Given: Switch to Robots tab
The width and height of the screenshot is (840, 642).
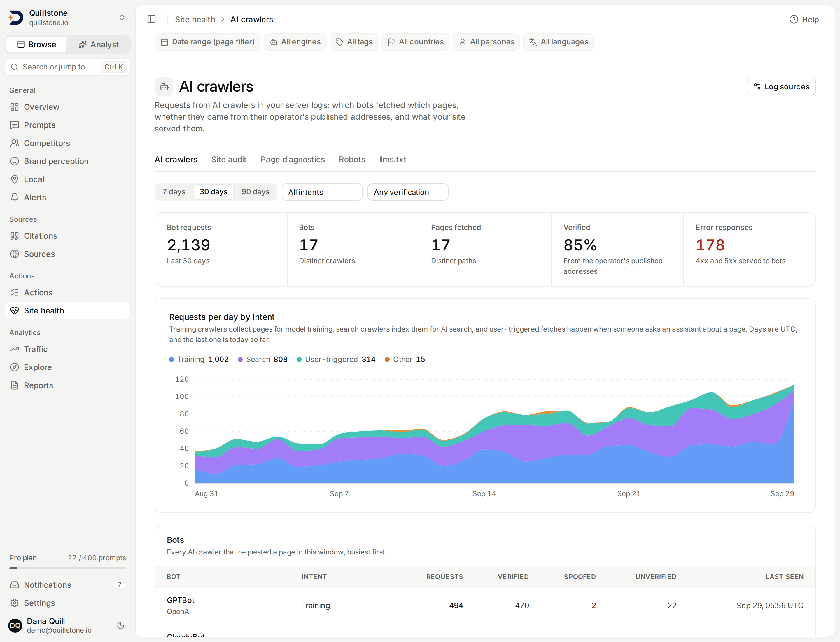Looking at the screenshot, I should coord(352,160).
